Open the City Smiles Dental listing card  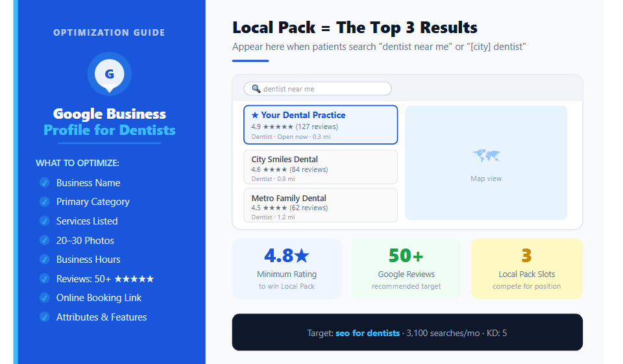(x=321, y=167)
